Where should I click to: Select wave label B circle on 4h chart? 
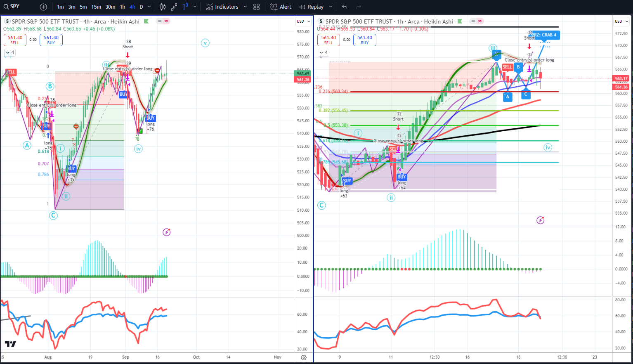(x=50, y=86)
